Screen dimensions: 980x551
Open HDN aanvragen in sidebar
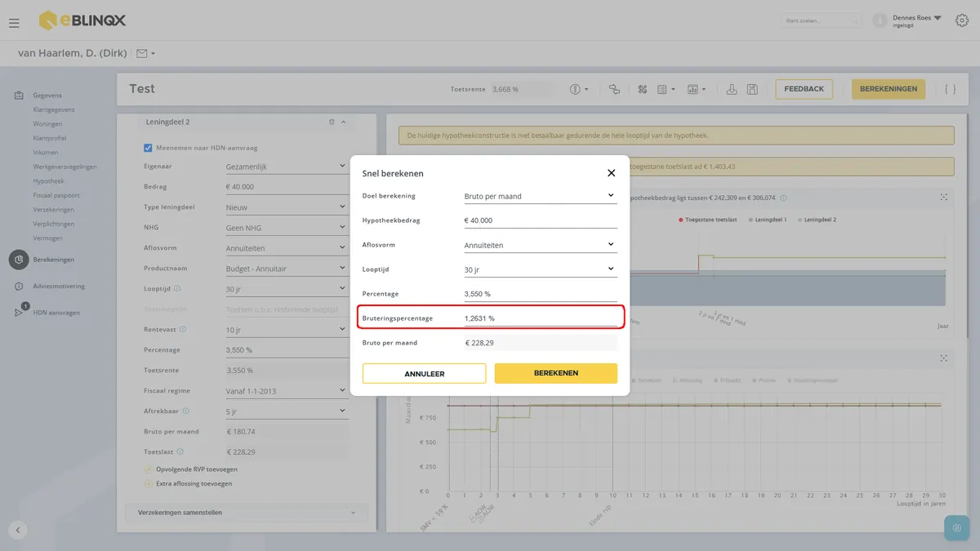tap(56, 313)
